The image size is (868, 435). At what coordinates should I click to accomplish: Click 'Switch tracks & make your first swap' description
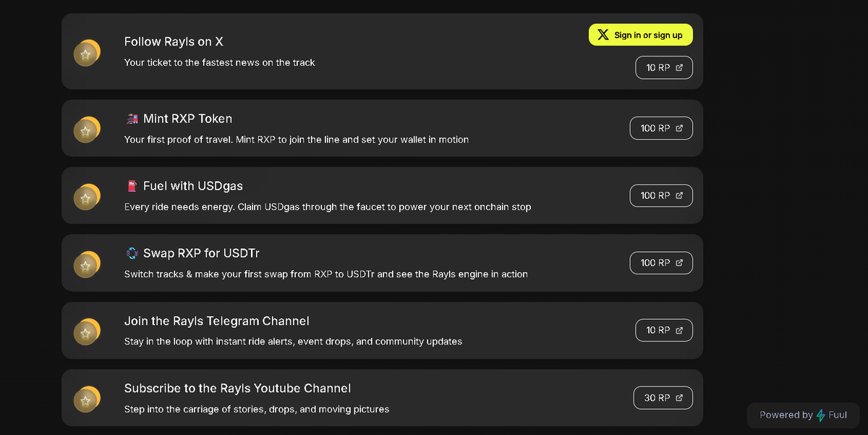pyautogui.click(x=326, y=274)
